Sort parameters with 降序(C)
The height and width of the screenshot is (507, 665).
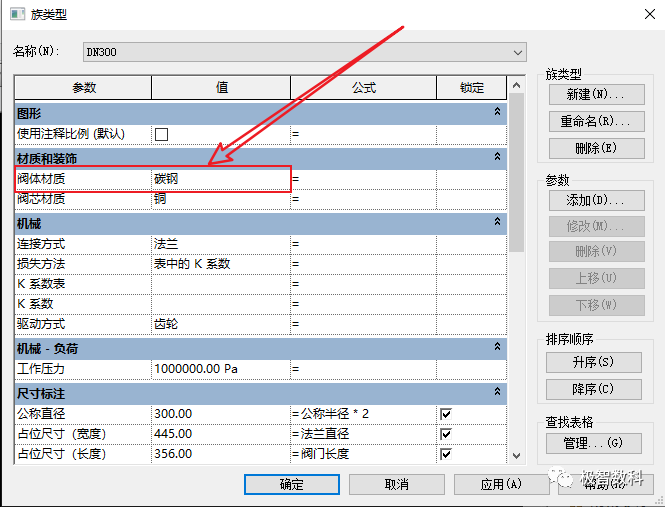tap(594, 389)
